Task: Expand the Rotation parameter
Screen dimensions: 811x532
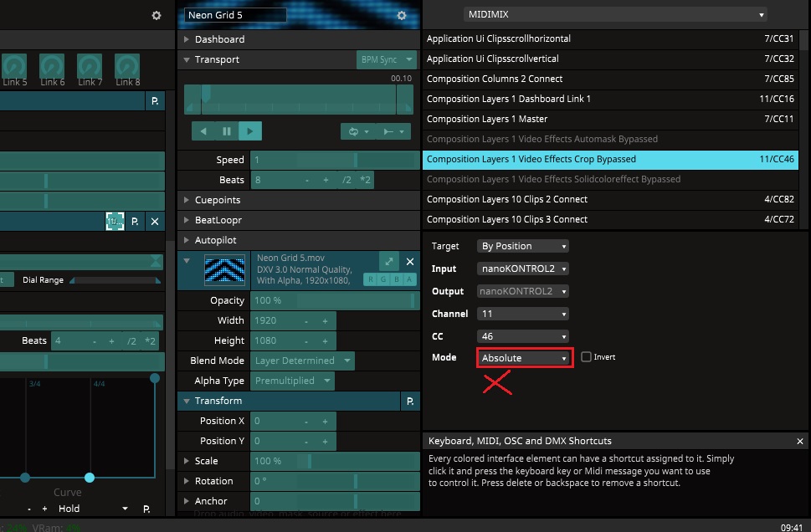Action: pos(186,481)
